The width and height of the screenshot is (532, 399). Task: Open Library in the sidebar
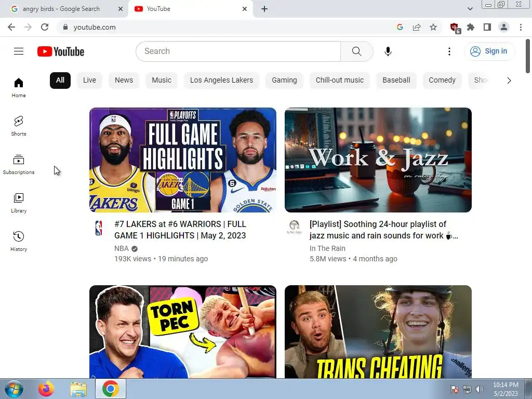[19, 203]
